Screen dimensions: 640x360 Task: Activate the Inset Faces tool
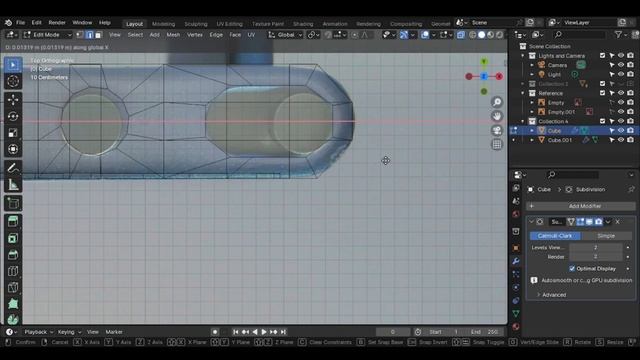13,238
